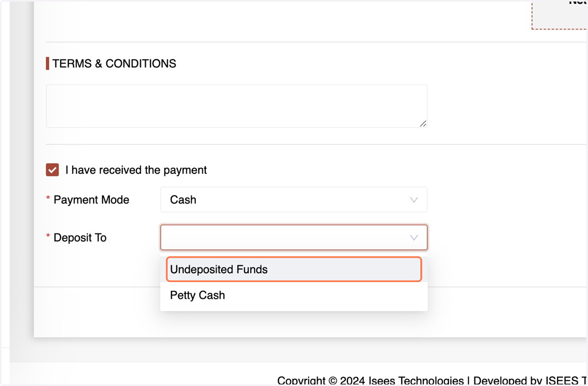Click the selected 'Cash' value text
Viewport: 588px width, 386px height.
pyautogui.click(x=183, y=200)
